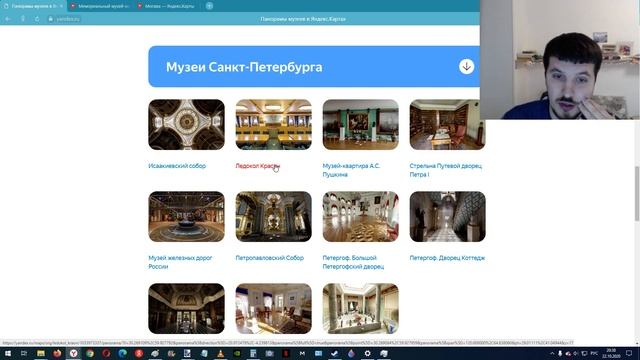Image resolution: width=640 pixels, height=360 pixels.
Task: Switch to Москва — Яндекс.Карты tab
Action: (166, 6)
